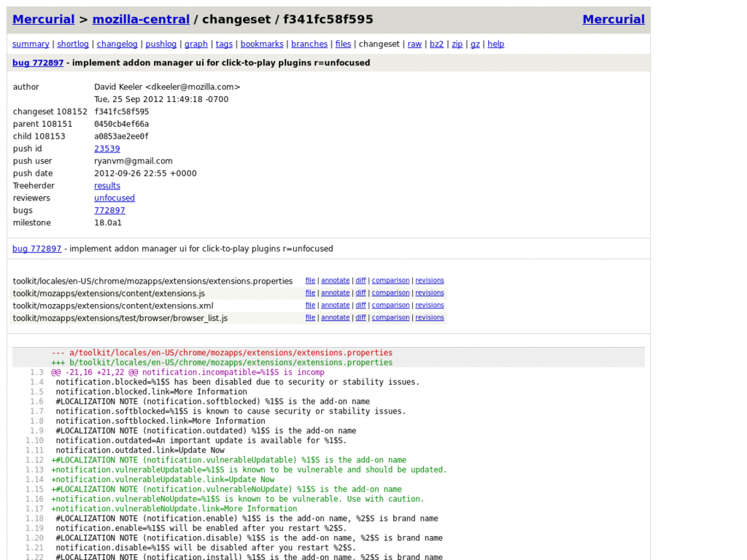Open comparison link for browser_list.js
This screenshot has height=560, width=747.
[x=391, y=318]
